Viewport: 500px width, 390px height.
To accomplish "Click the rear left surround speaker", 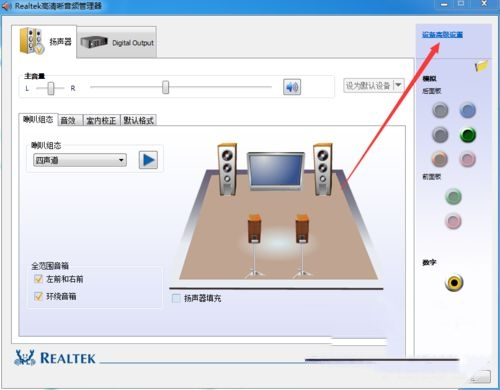I will point(255,245).
